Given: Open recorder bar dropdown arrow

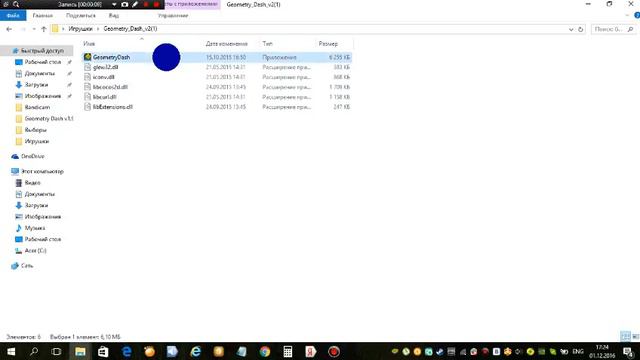Looking at the screenshot, I should [x=114, y=4].
